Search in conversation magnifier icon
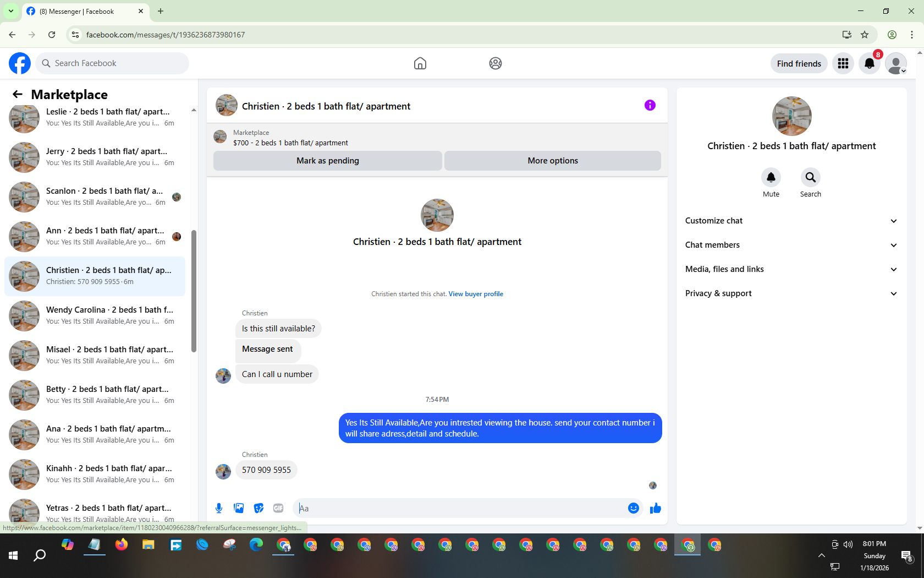Screen dimensions: 924x578 [811, 177]
